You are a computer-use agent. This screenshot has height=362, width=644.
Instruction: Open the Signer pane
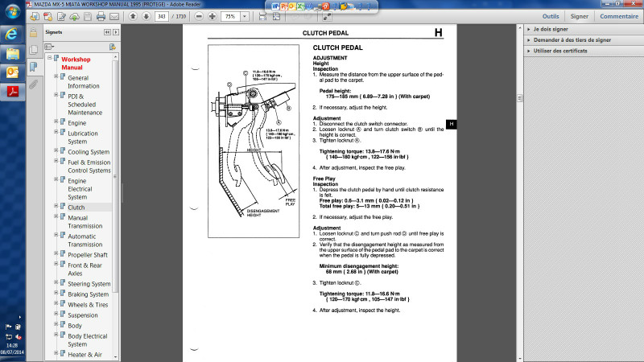(579, 16)
